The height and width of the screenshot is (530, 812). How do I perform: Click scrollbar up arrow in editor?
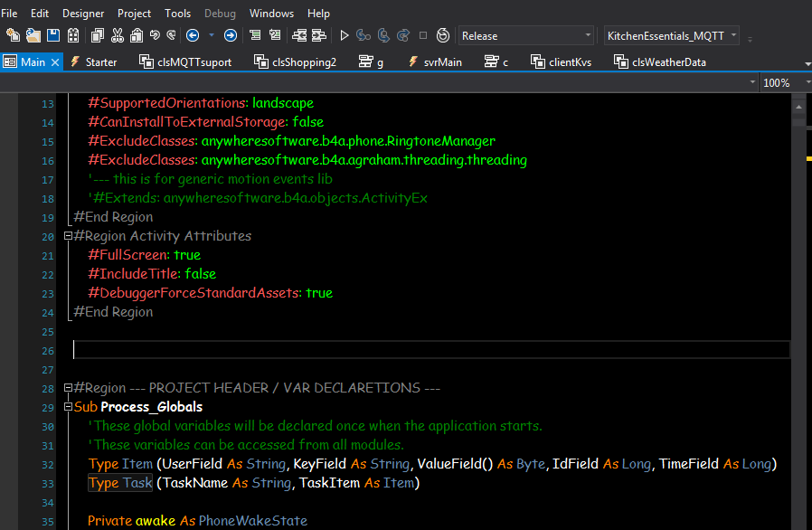point(798,107)
